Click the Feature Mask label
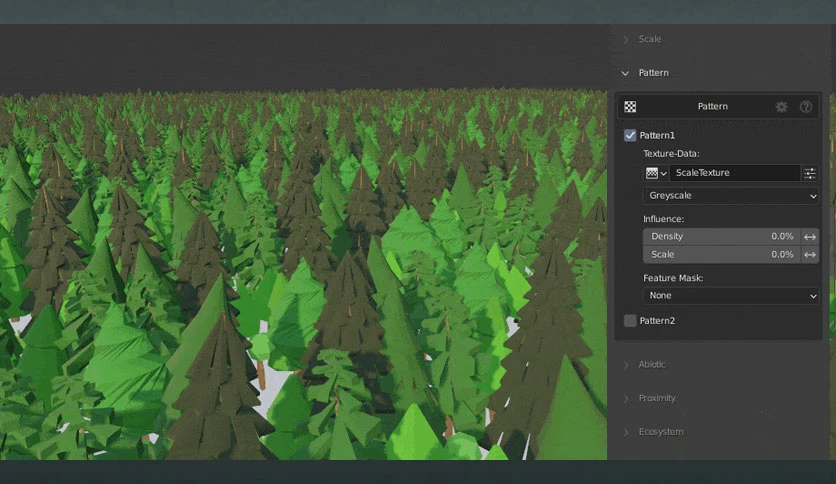This screenshot has width=836, height=484. (x=673, y=278)
